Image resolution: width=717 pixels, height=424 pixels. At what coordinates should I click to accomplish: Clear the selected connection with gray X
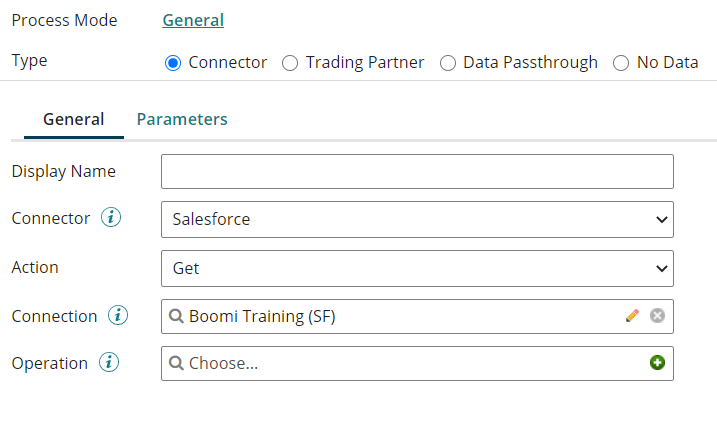[x=657, y=316]
